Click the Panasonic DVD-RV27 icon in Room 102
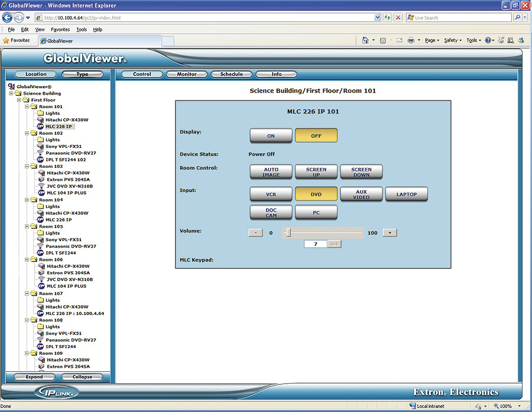The image size is (532, 412). pyautogui.click(x=40, y=153)
